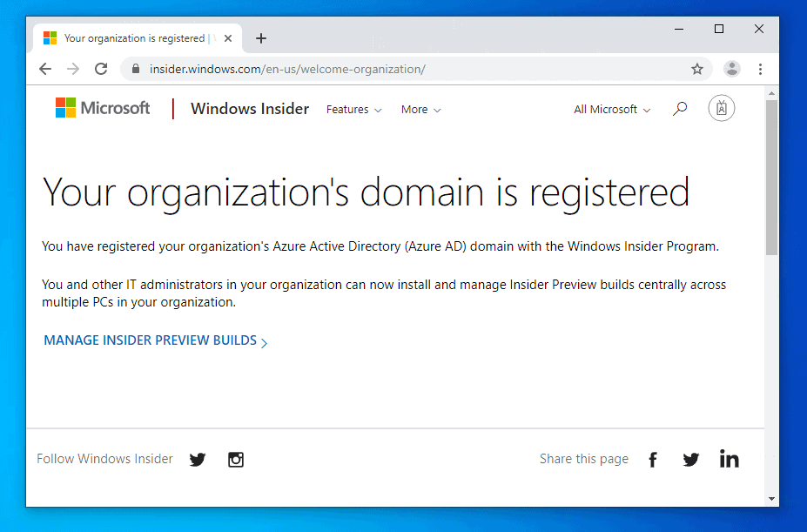The image size is (807, 532).
Task: Click the 'Share this page' text
Action: pos(584,459)
